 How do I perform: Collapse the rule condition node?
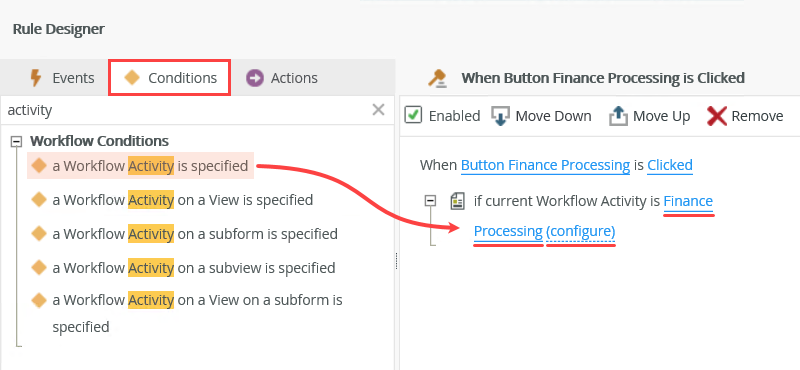431,201
